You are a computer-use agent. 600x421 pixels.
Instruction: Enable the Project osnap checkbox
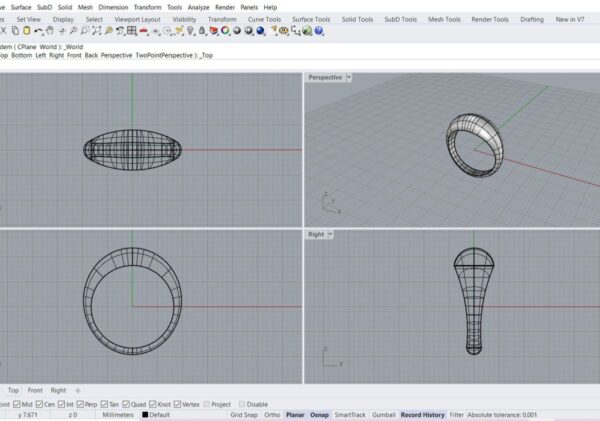pyautogui.click(x=207, y=404)
